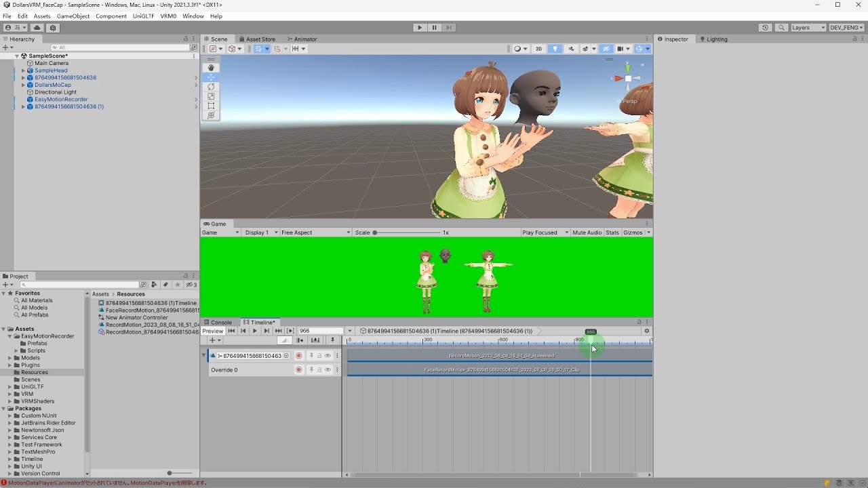
Task: Switch to the Animator tab
Action: pos(302,39)
